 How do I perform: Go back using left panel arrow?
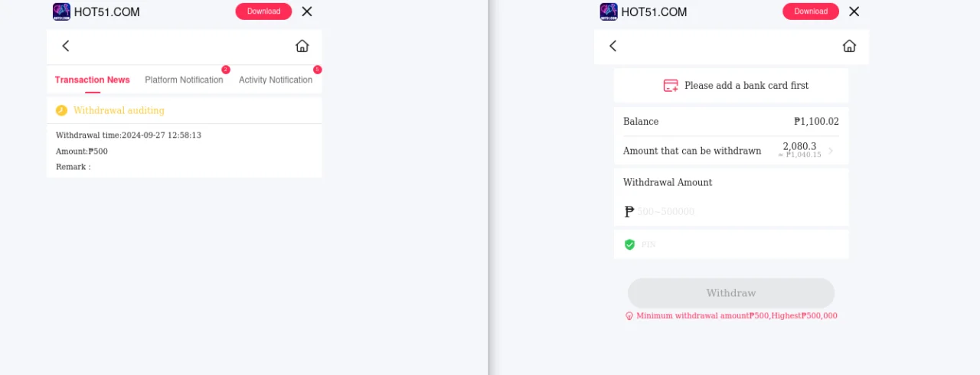pyautogui.click(x=66, y=46)
